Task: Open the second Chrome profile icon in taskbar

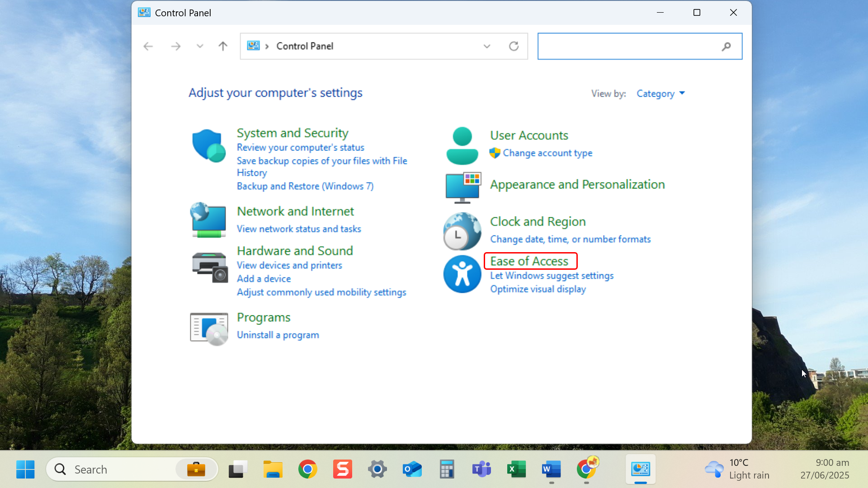Action: pos(587,468)
